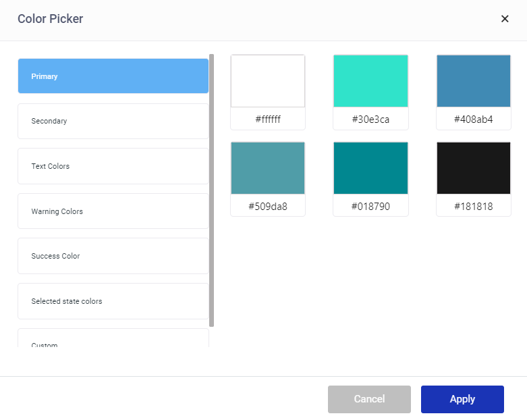Select the blue #408ab4 swatch

point(474,81)
